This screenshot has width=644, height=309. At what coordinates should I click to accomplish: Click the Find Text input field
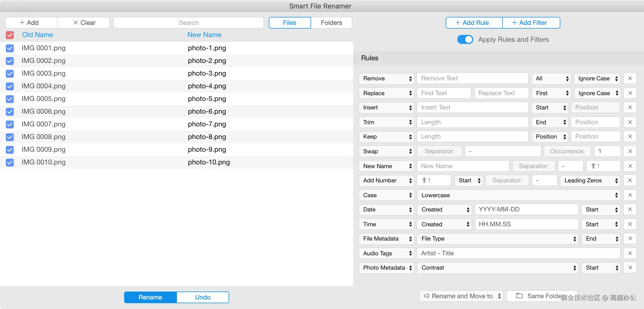tap(444, 93)
